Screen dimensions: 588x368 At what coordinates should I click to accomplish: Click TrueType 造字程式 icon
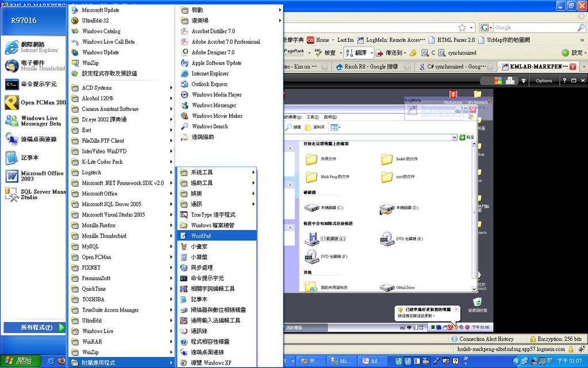click(184, 215)
